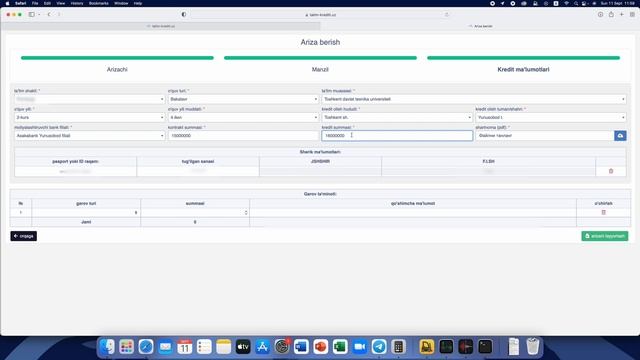Open the moliyalashtiruvchi bank filiali dropdown
The height and width of the screenshot is (360, 640).
pos(89,136)
